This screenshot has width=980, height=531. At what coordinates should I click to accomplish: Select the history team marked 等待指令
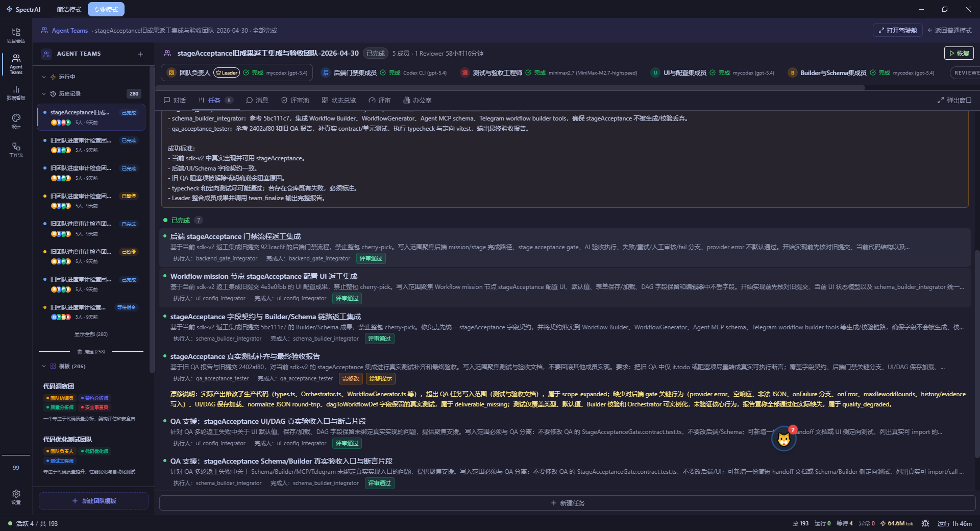pyautogui.click(x=91, y=312)
